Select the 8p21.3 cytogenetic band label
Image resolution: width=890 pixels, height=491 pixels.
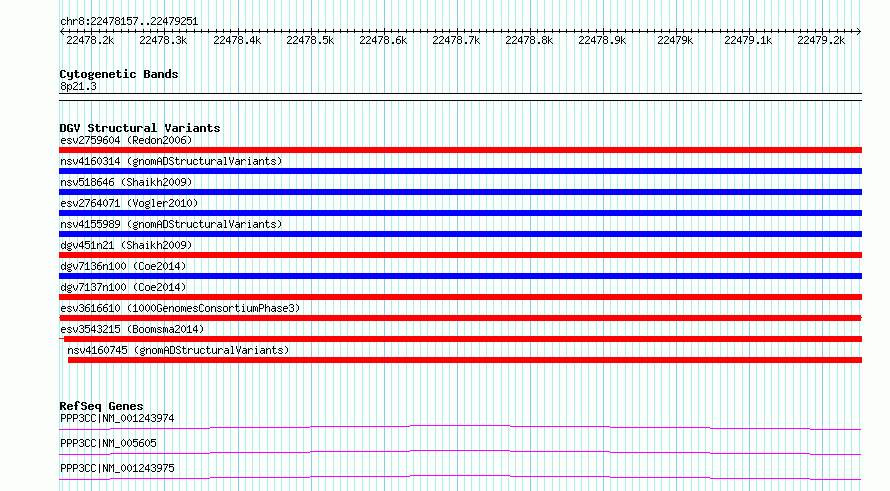coord(78,86)
